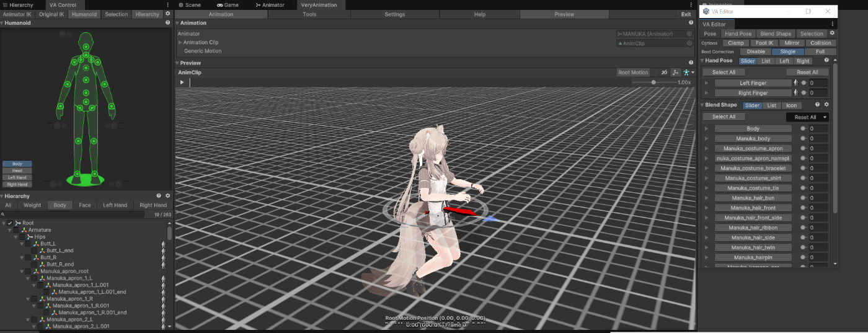The width and height of the screenshot is (868, 333).
Task: Click Select All in Hand Pose
Action: point(724,72)
